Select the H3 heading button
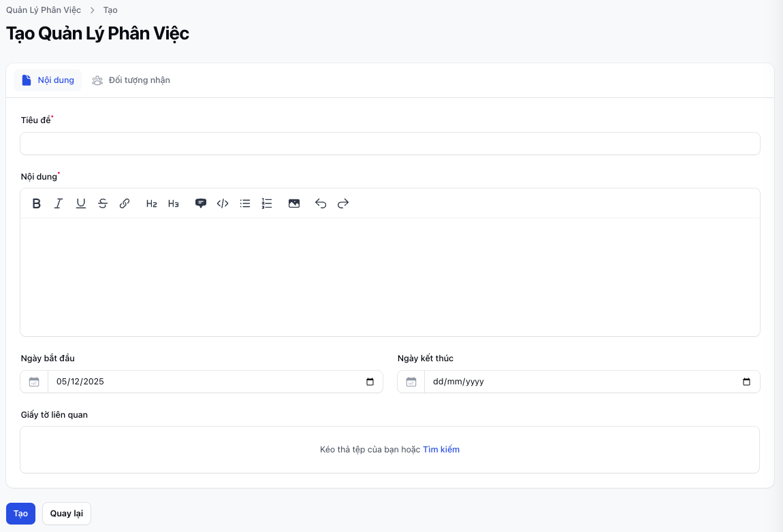This screenshot has height=532, width=783. click(174, 203)
